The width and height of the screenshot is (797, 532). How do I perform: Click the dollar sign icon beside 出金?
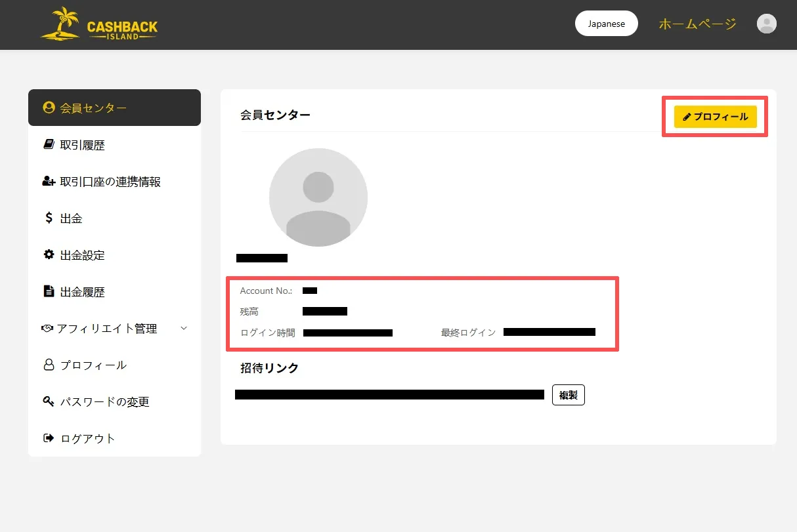(x=49, y=218)
